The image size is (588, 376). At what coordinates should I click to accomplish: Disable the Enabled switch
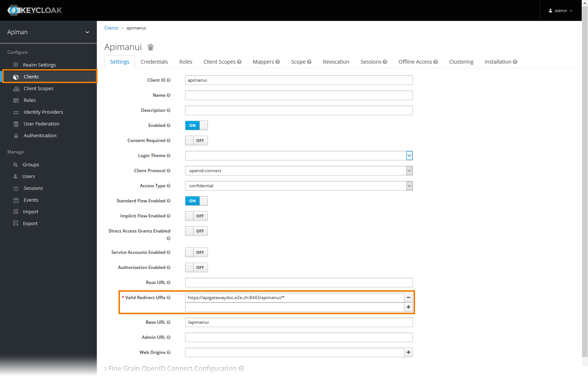point(196,125)
